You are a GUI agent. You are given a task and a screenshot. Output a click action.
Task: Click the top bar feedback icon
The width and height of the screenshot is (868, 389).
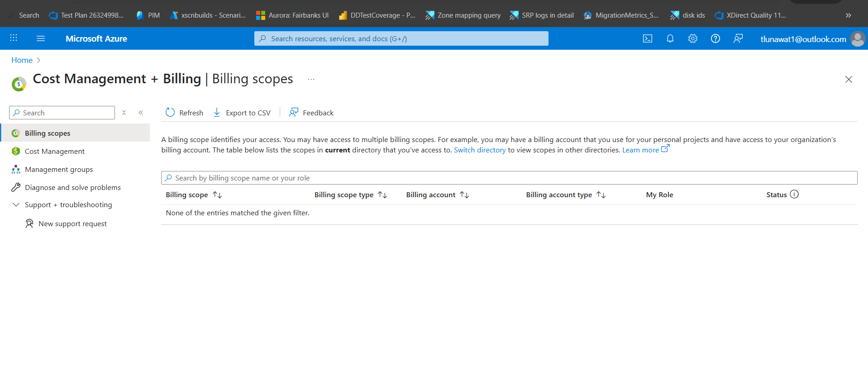pos(738,38)
